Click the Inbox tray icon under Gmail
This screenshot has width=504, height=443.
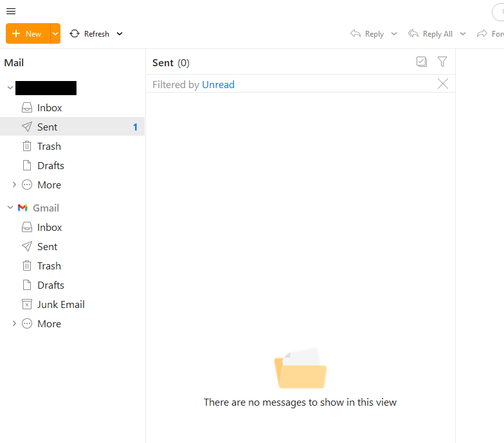click(x=27, y=227)
